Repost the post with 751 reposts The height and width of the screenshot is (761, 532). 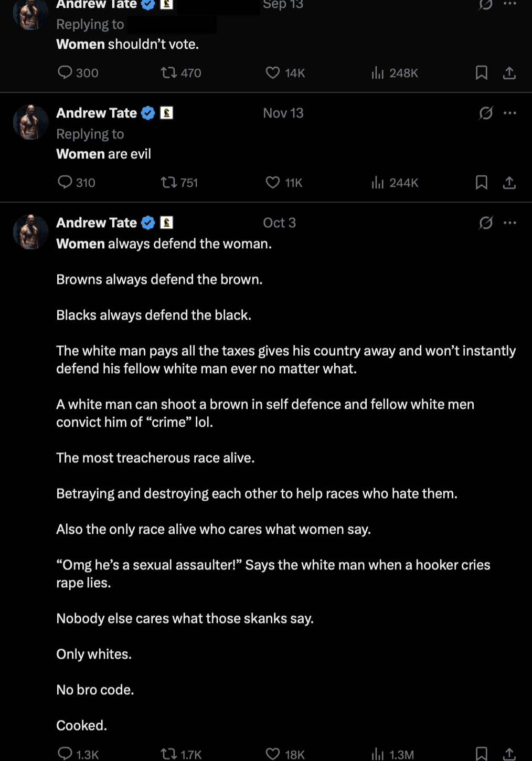(x=169, y=182)
